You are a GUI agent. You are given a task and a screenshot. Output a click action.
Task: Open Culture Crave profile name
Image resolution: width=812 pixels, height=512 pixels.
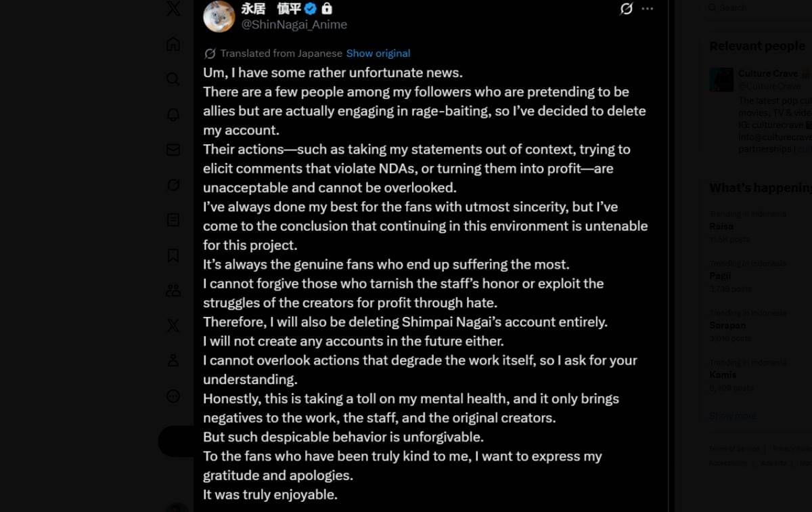pos(768,73)
